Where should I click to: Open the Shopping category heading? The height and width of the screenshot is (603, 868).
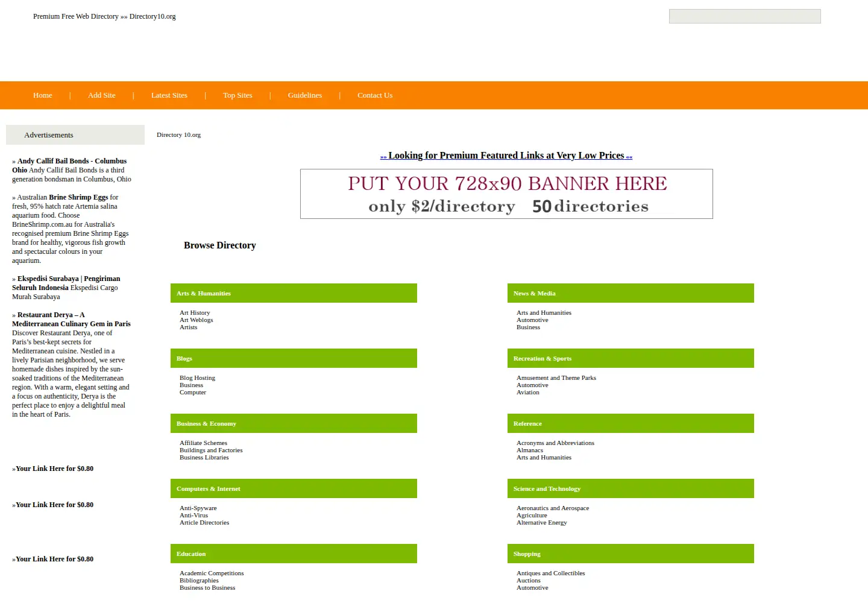coord(527,554)
